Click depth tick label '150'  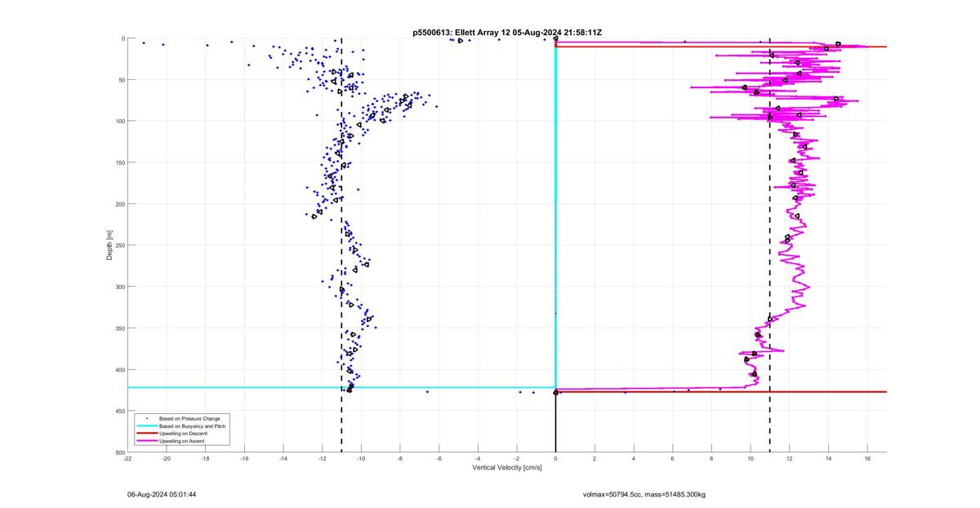coord(119,163)
